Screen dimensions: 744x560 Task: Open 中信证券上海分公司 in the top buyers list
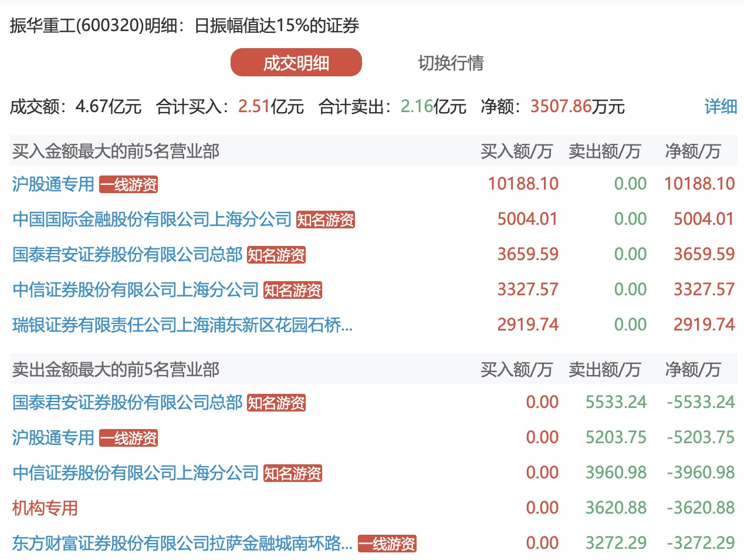136,290
